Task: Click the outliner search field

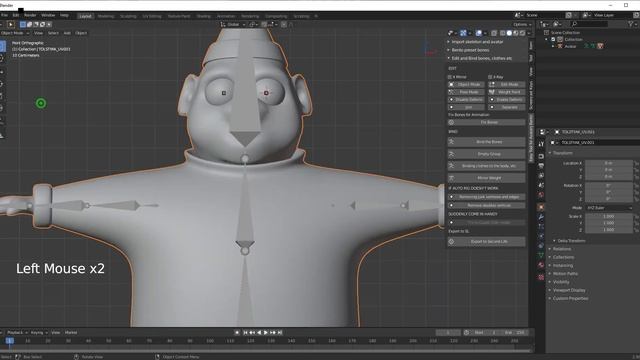Action: (x=589, y=24)
